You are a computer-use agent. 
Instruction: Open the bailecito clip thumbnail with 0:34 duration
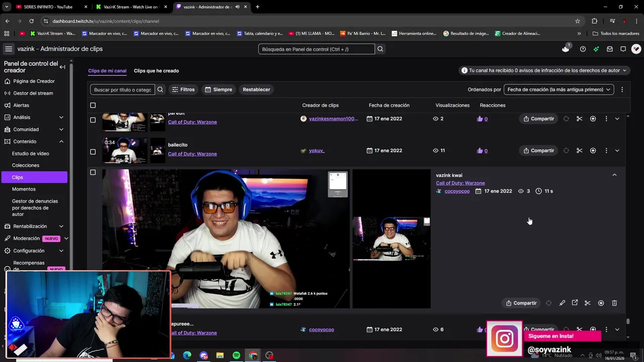125,150
